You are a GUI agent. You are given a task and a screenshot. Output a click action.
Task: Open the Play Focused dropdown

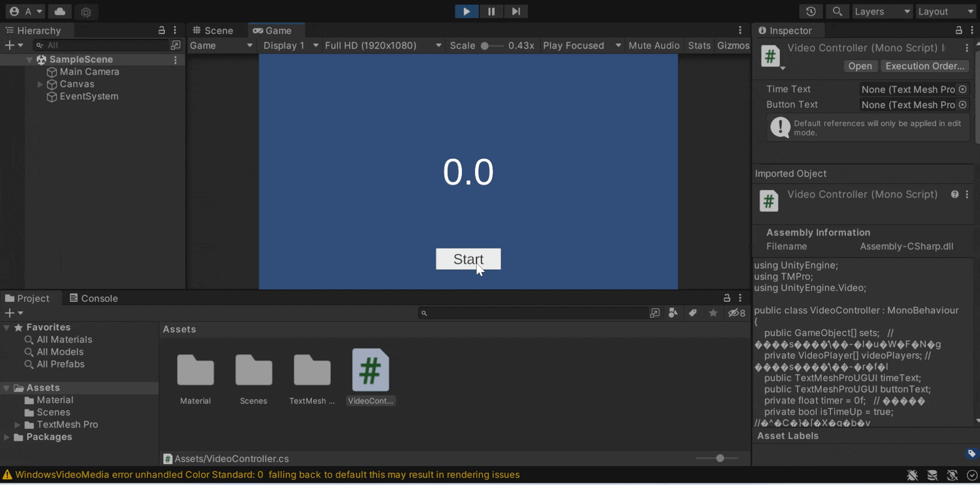(582, 45)
